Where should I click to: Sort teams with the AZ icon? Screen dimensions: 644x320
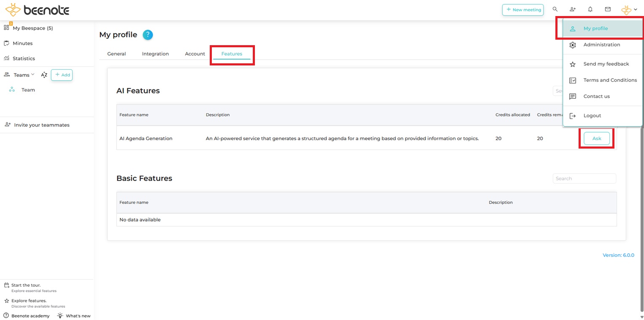pyautogui.click(x=44, y=75)
